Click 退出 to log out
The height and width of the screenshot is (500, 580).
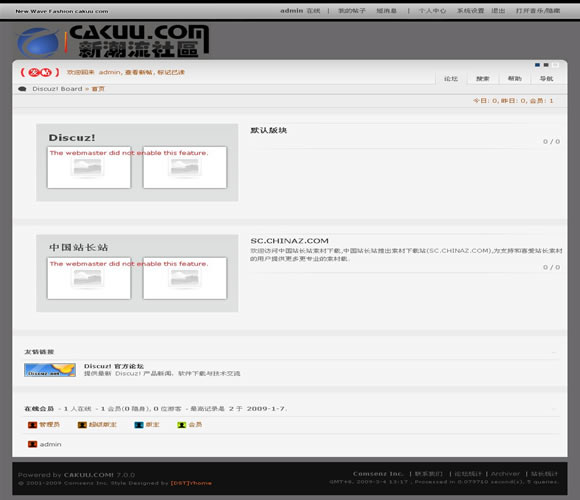(498, 11)
